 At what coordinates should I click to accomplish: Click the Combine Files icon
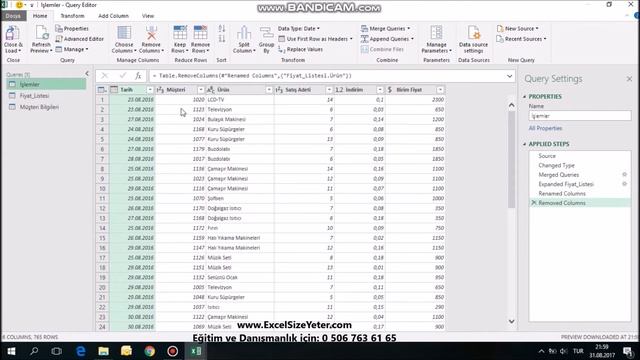(x=364, y=49)
